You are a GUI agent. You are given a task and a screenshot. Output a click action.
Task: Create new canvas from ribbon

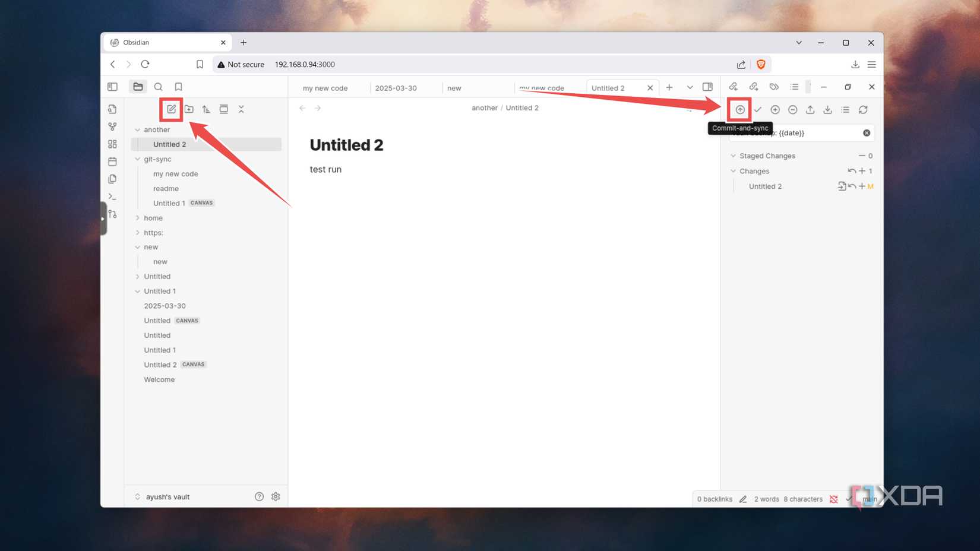click(112, 144)
